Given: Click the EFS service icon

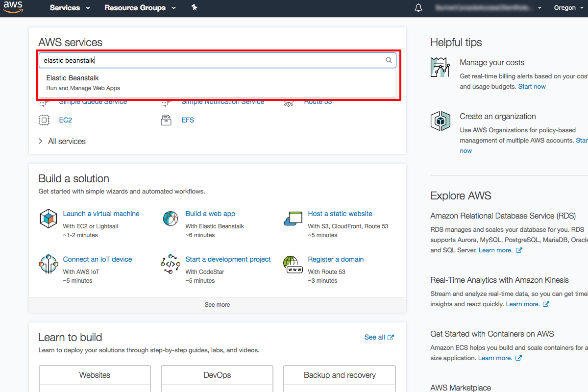Looking at the screenshot, I should click(167, 120).
